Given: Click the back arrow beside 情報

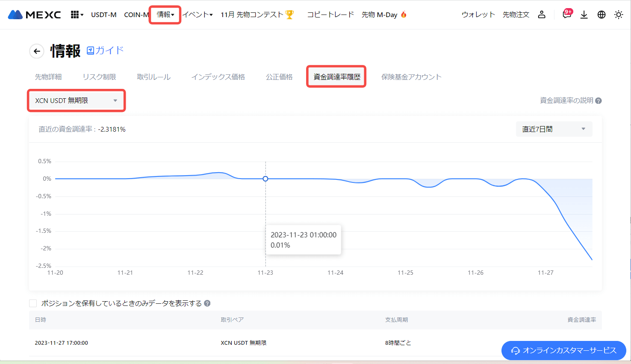Looking at the screenshot, I should (x=37, y=51).
